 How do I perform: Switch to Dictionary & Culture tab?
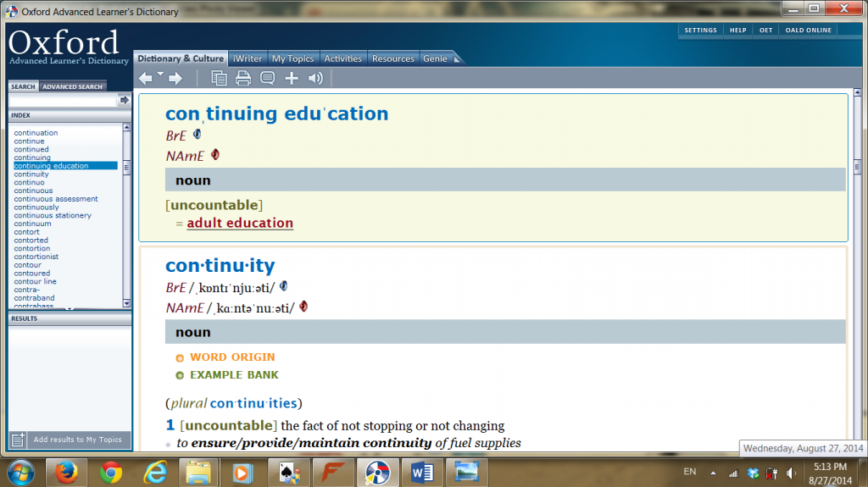point(181,58)
